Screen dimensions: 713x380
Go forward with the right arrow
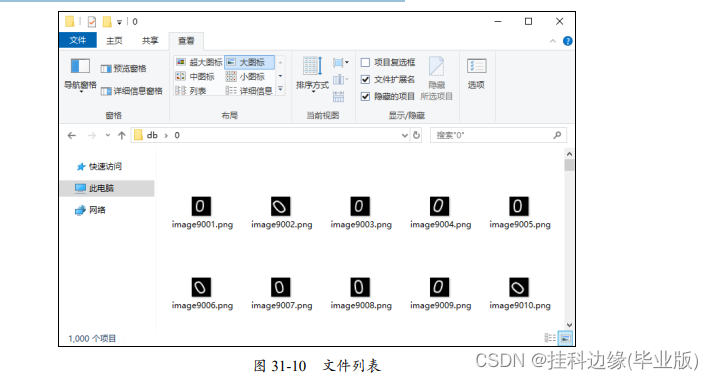pos(91,135)
